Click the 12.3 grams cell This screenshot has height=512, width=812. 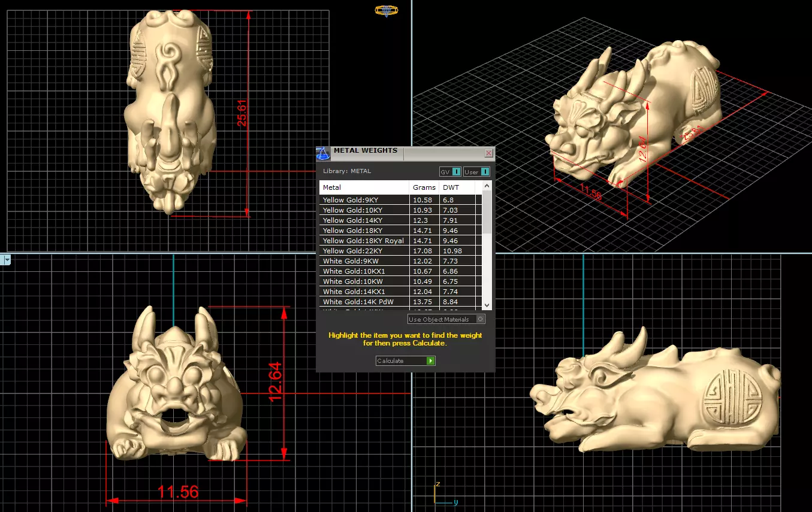[x=424, y=220]
